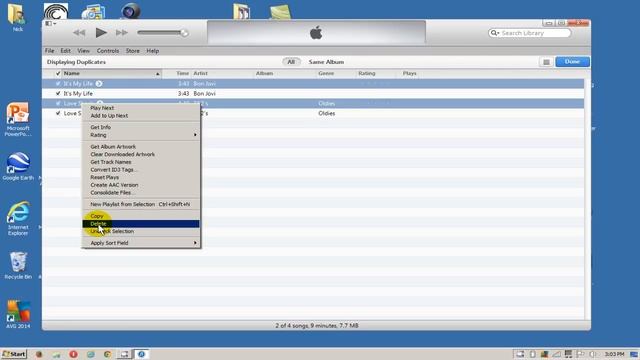Open the AVG 2014 desktop shortcut
This screenshot has height=360, width=640.
pyautogui.click(x=18, y=315)
